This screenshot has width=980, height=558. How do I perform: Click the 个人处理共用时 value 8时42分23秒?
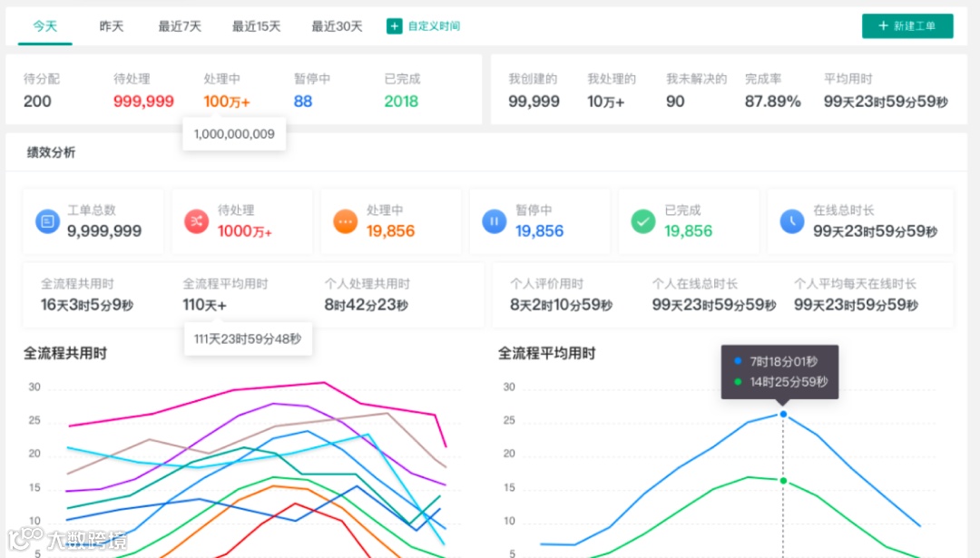pyautogui.click(x=367, y=305)
